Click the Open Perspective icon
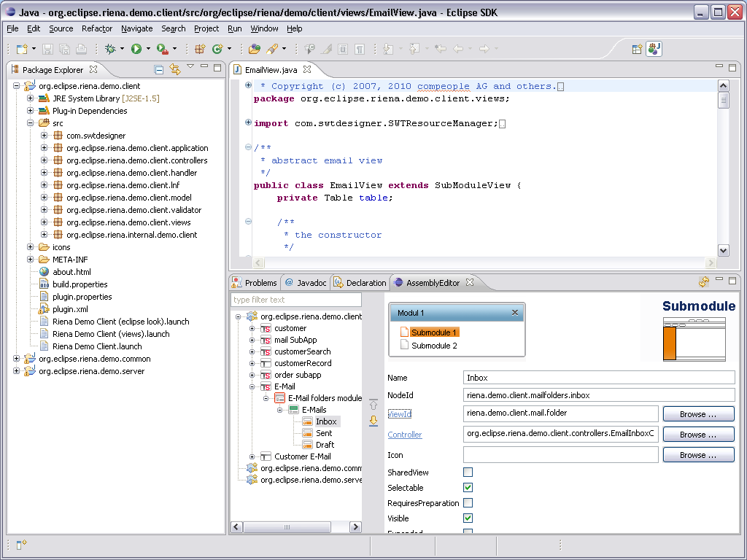747x560 pixels. (637, 49)
